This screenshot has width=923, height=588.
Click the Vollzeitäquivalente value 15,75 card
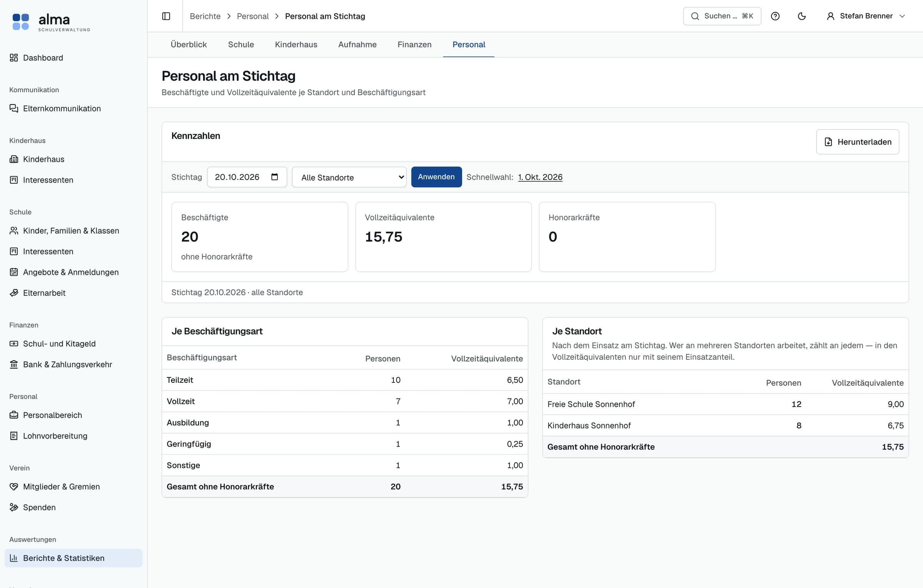point(443,237)
